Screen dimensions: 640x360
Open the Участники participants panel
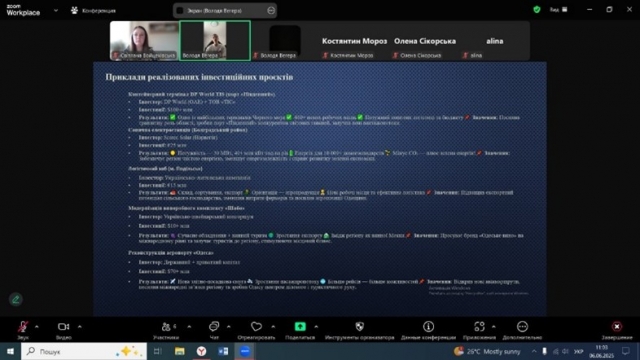pos(166,327)
